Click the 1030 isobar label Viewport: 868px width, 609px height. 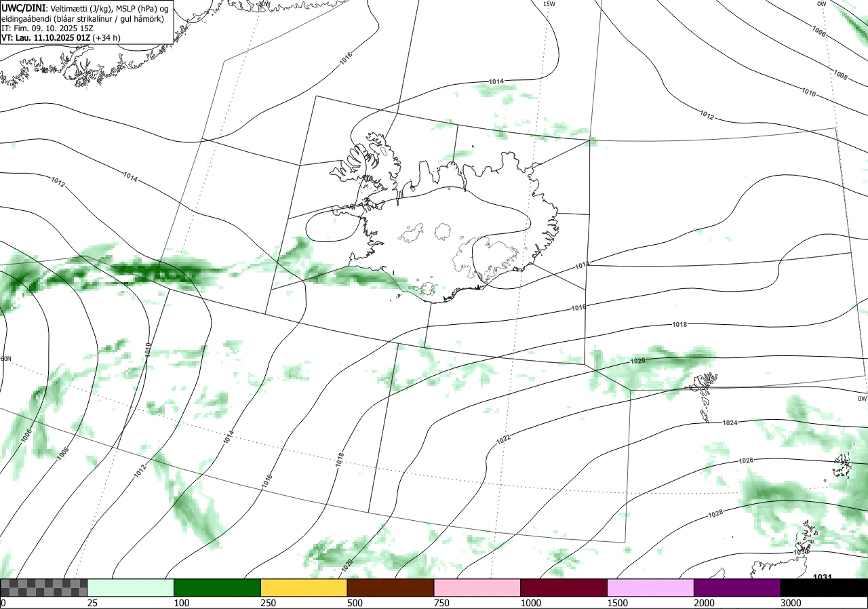pyautogui.click(x=802, y=552)
